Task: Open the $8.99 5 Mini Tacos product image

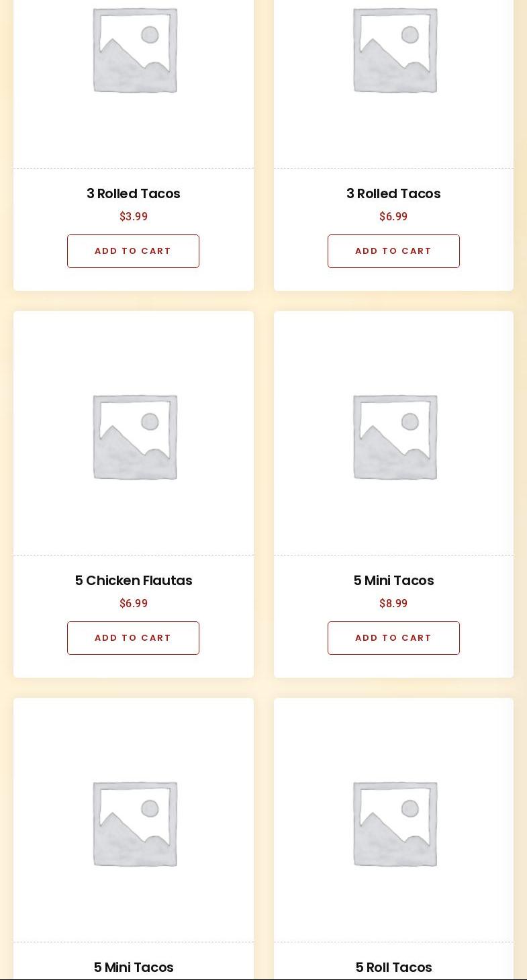Action: pos(395,437)
